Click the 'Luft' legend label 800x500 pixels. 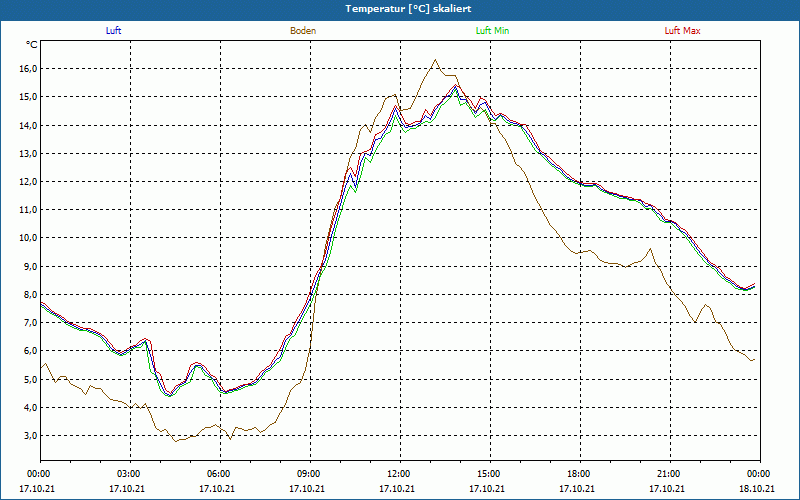pos(113,31)
